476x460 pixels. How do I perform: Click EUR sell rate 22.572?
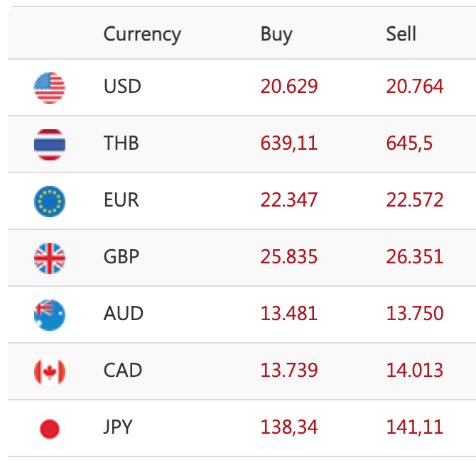tap(415, 200)
